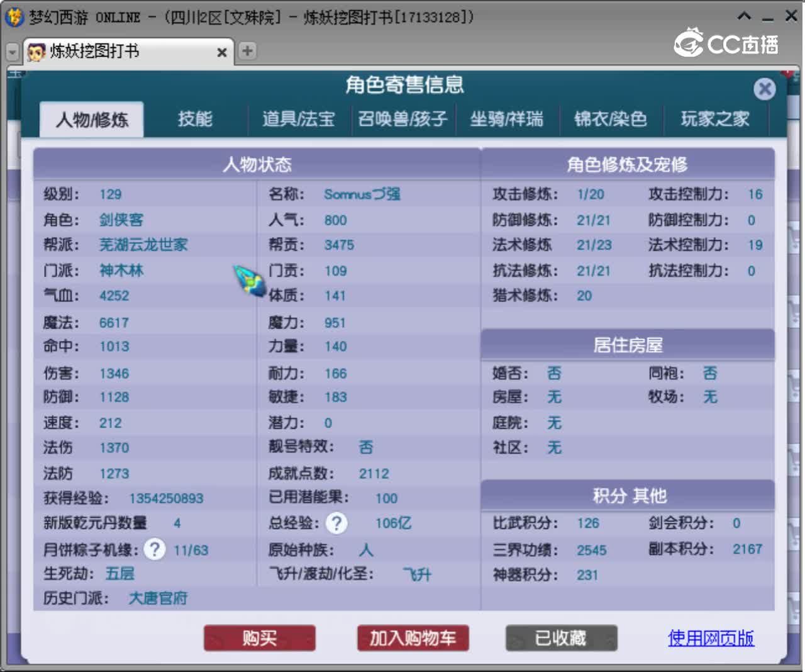Click the game logo icon in title bar

(14, 17)
